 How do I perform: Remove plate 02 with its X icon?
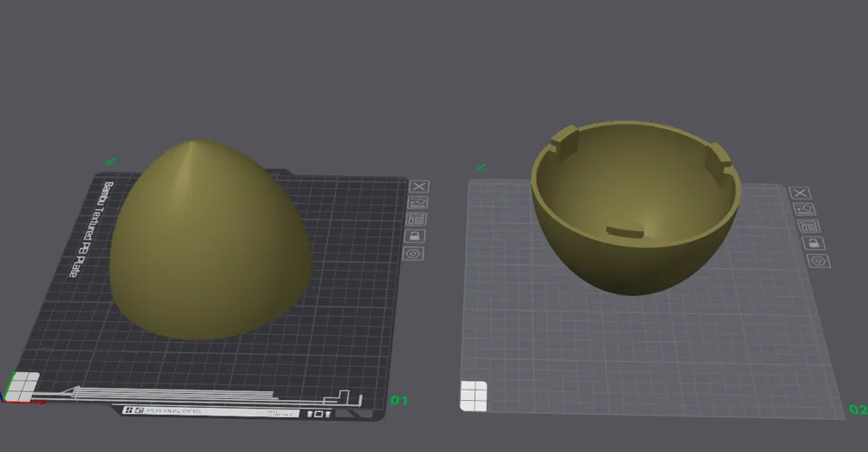(800, 193)
